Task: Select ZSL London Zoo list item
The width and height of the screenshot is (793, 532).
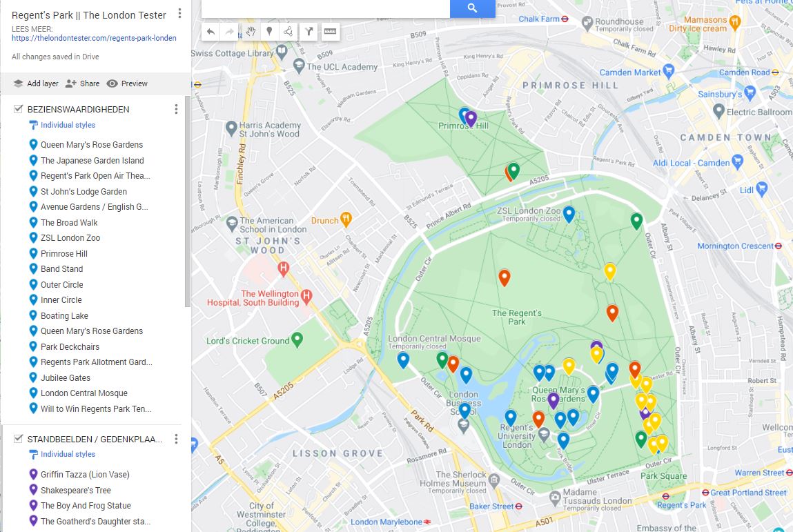Action: (70, 237)
